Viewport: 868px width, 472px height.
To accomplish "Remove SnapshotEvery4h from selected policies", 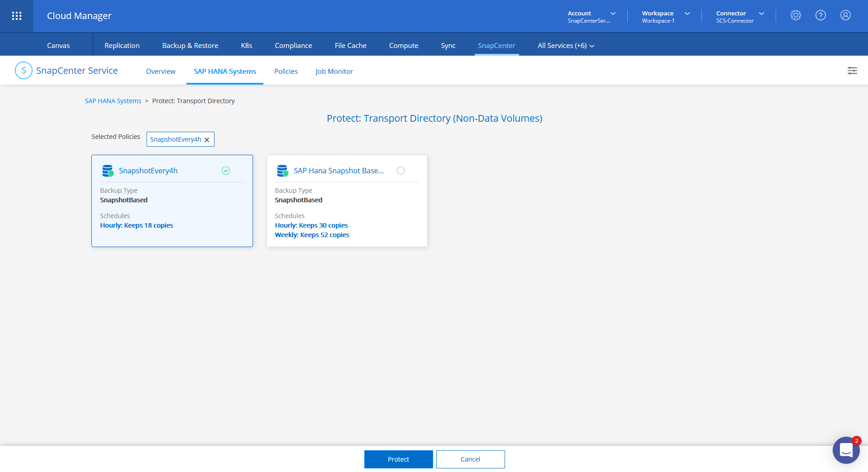I will pos(207,140).
